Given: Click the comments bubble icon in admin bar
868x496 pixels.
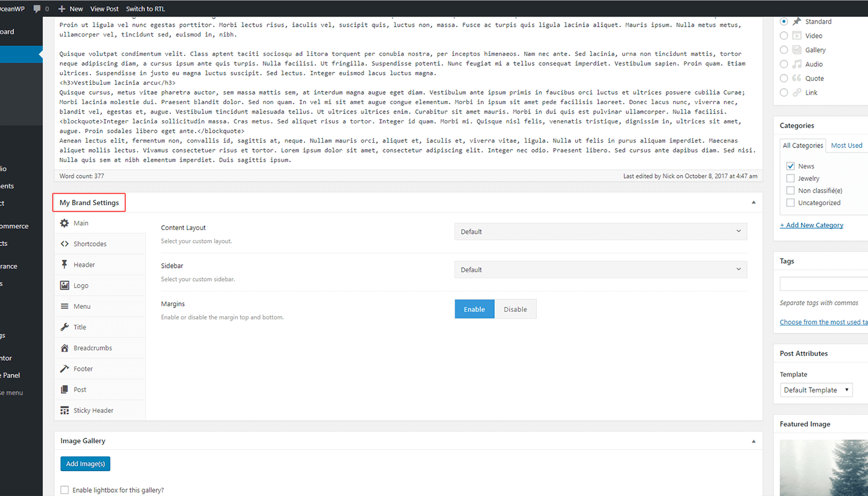Looking at the screenshot, I should (x=37, y=9).
